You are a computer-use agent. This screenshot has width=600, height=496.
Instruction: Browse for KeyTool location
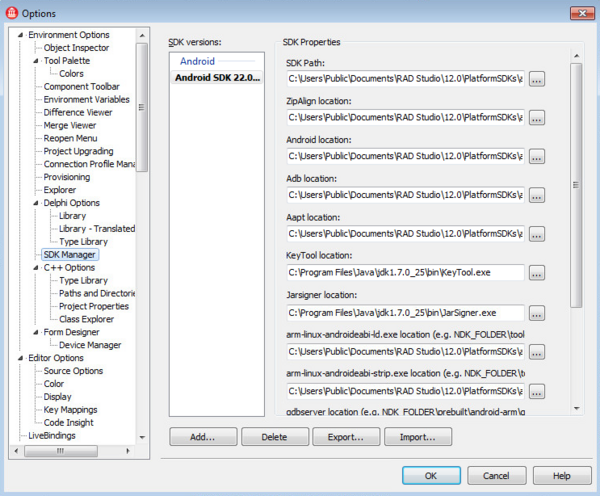(536, 273)
